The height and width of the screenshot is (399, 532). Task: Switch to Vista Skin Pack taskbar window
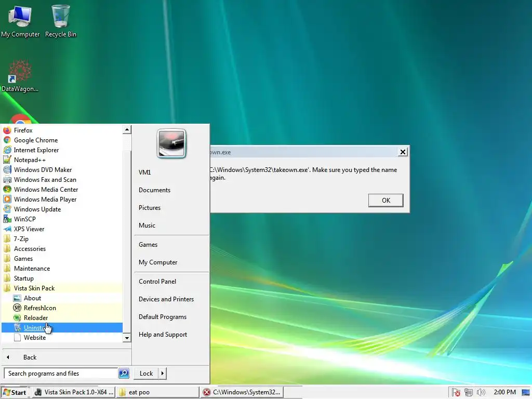(x=74, y=392)
